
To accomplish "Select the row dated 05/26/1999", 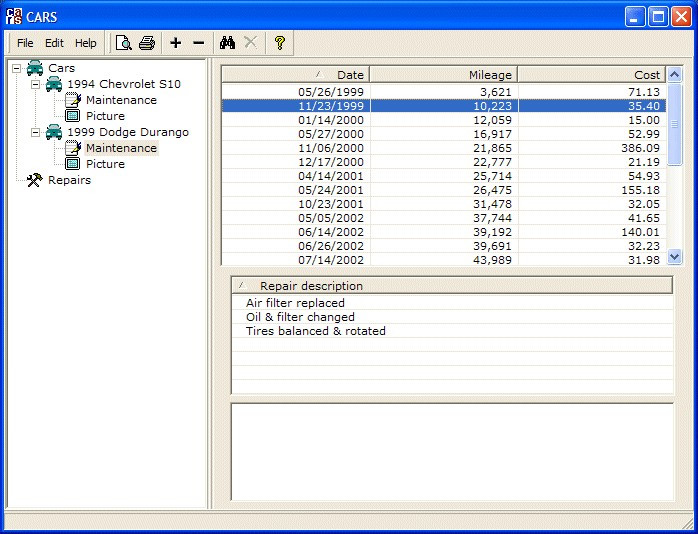I will 444,92.
